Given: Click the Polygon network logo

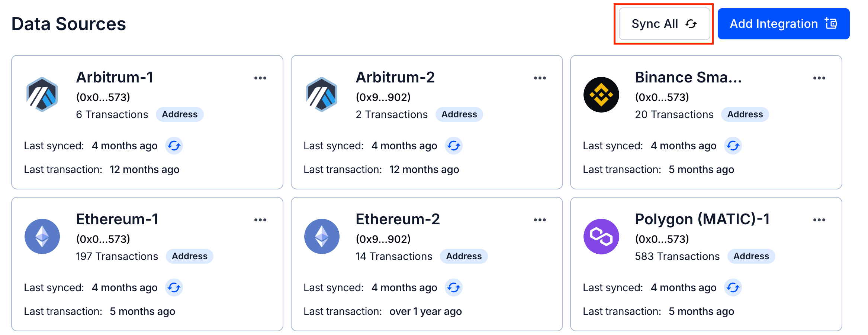Looking at the screenshot, I should 601,236.
